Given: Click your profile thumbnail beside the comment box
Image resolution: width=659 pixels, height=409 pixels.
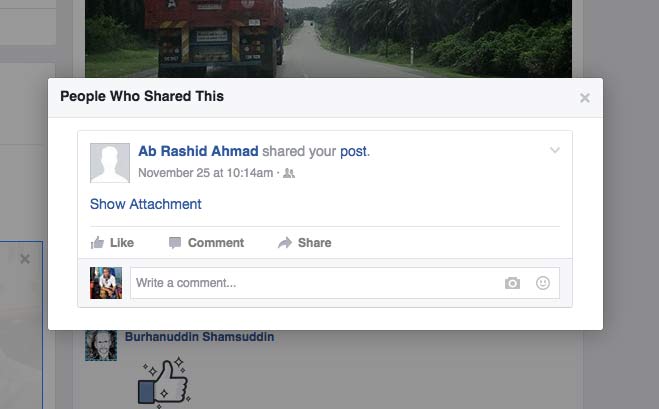Looking at the screenshot, I should click(106, 283).
